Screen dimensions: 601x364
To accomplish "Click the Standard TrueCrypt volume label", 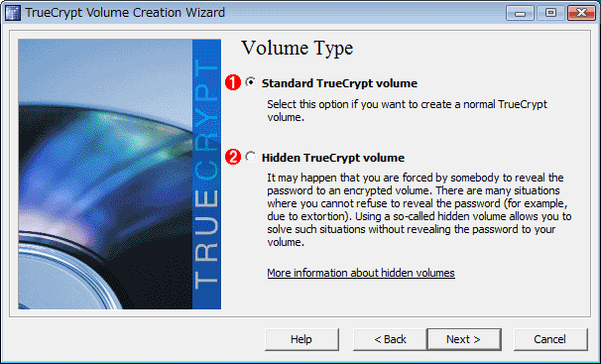I will [x=339, y=83].
